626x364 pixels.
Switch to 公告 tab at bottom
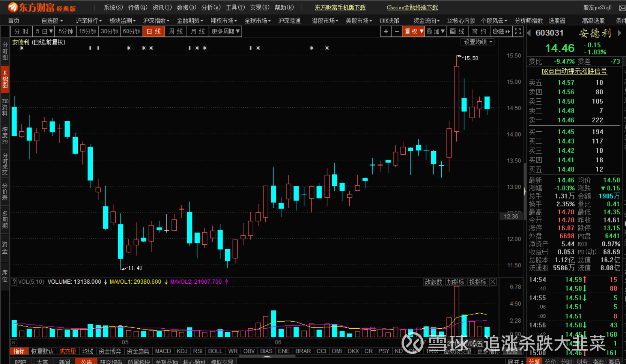[x=86, y=361]
